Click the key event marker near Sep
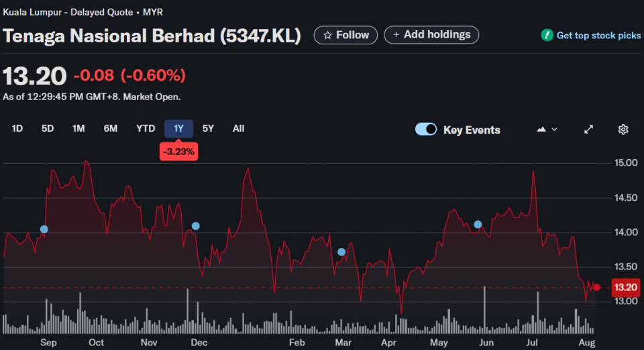The width and height of the screenshot is (644, 350). (44, 229)
